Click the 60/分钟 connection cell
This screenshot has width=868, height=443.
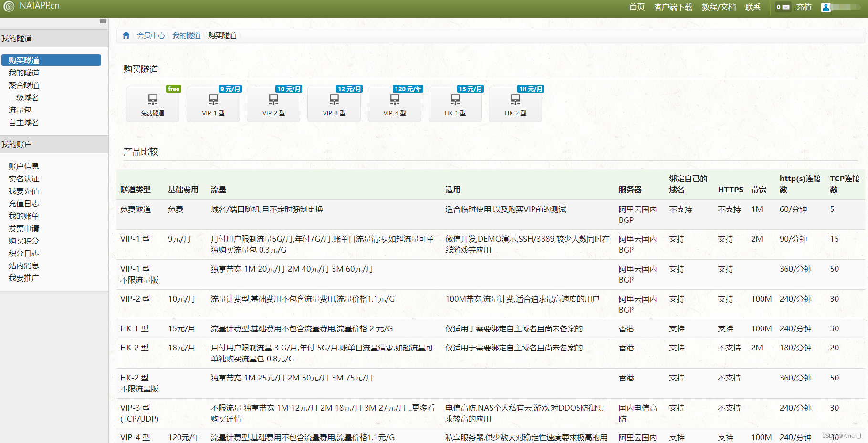pos(793,209)
